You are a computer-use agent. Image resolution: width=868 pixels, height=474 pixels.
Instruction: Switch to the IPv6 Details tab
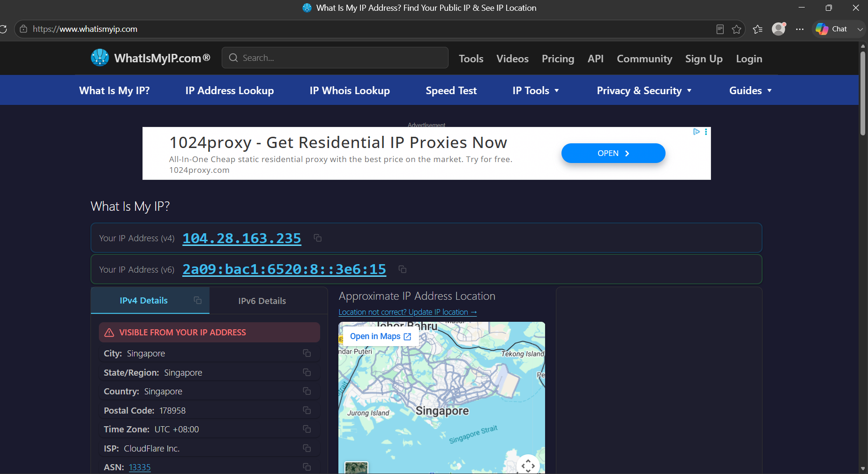coord(262,301)
